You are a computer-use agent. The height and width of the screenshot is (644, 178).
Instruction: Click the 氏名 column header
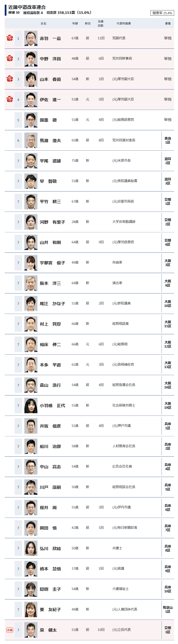coord(43,23)
